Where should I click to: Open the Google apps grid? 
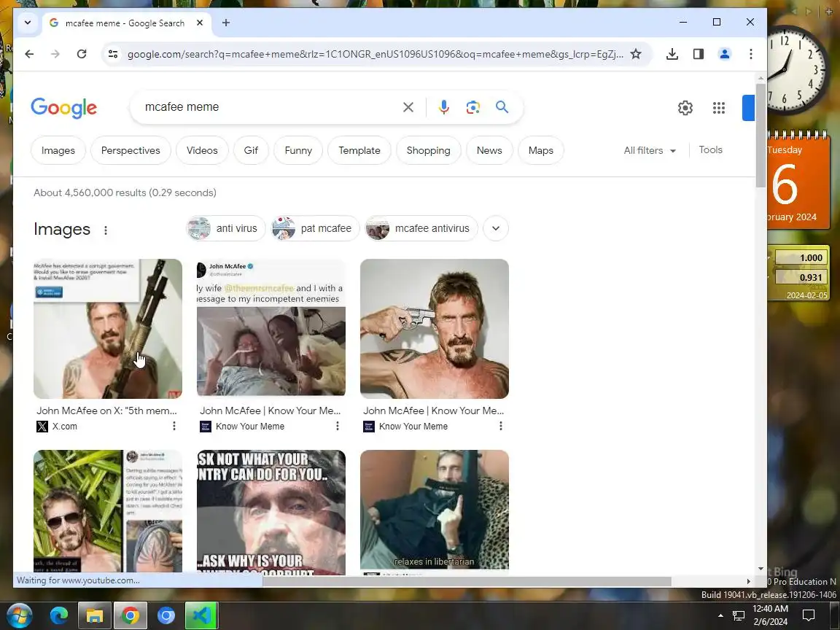(x=719, y=108)
